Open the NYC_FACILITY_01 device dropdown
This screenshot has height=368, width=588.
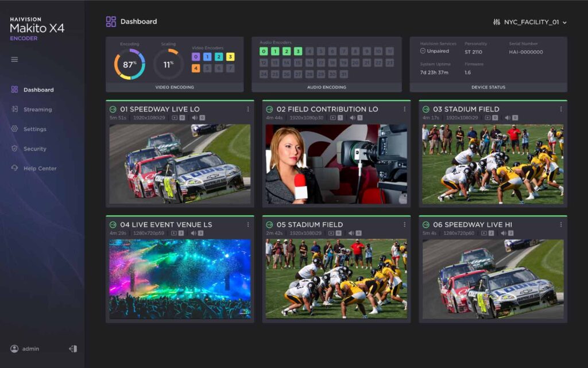point(530,22)
